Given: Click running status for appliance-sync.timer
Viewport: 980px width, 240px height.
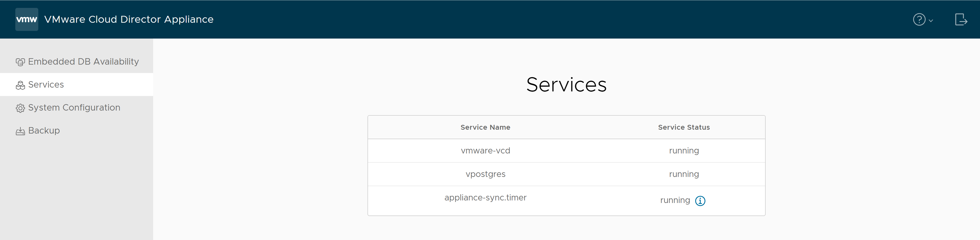Looking at the screenshot, I should pyautogui.click(x=675, y=200).
